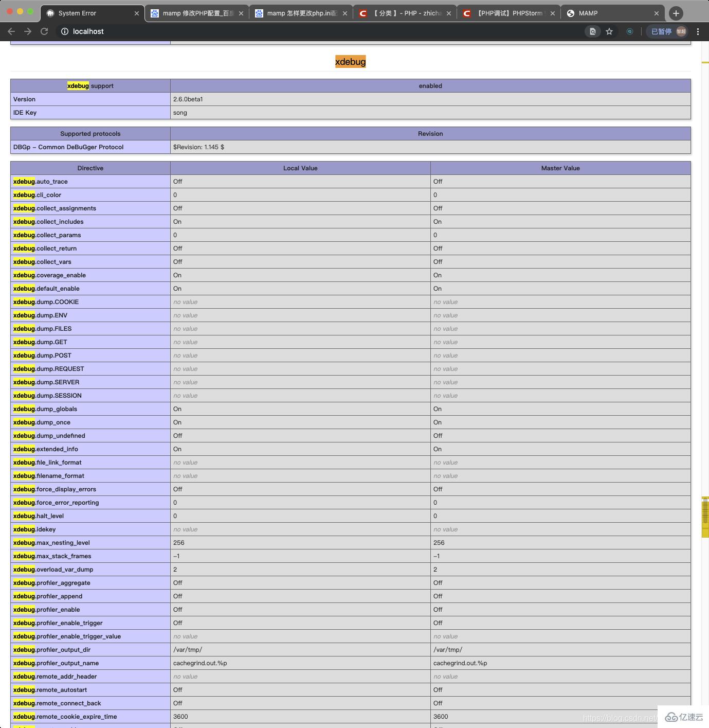Click the xdebug.file_link_format directive
709x728 pixels.
click(47, 463)
